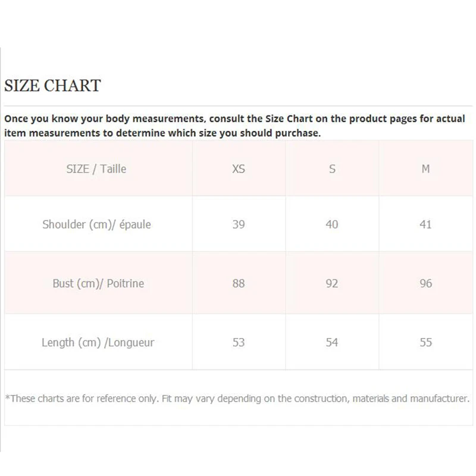Viewport: 476px width, 476px height.
Task: Choose the bust value 96 cell
Action: click(425, 283)
